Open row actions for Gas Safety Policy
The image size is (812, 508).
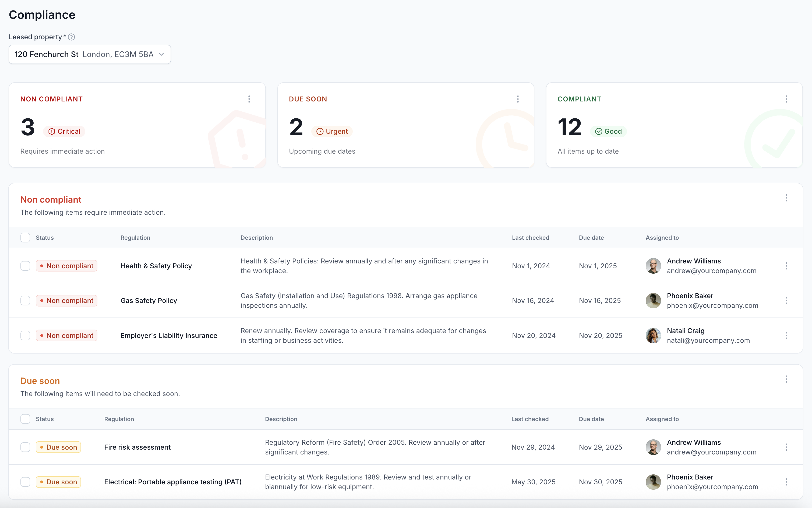[786, 300]
